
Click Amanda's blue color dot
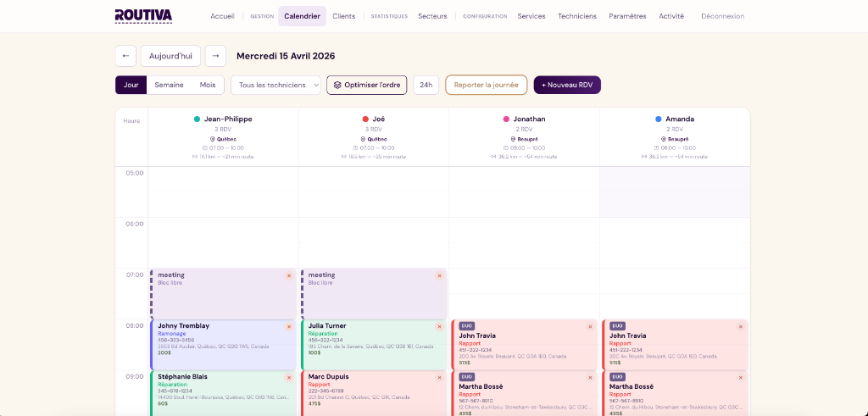point(659,119)
